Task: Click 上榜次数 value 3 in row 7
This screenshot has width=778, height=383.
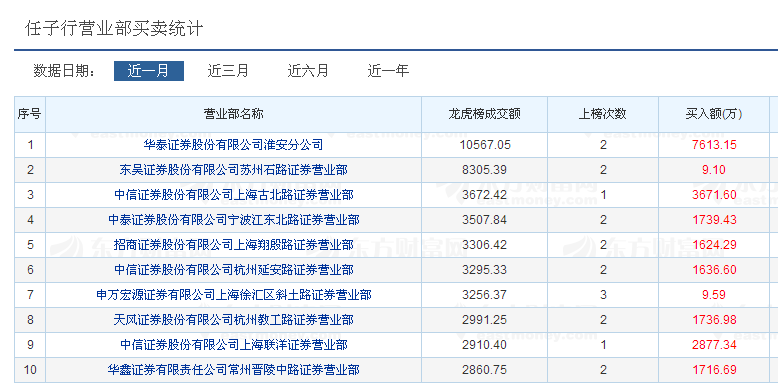Action: pos(603,295)
